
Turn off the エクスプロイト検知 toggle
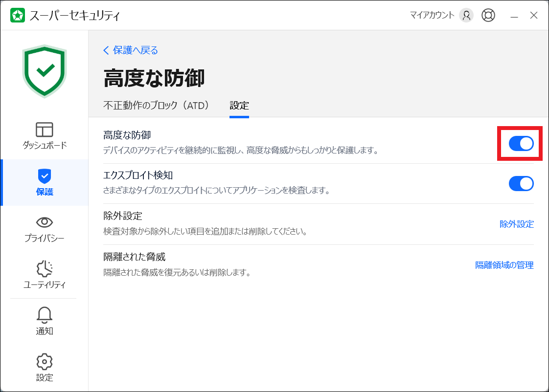pyautogui.click(x=521, y=183)
